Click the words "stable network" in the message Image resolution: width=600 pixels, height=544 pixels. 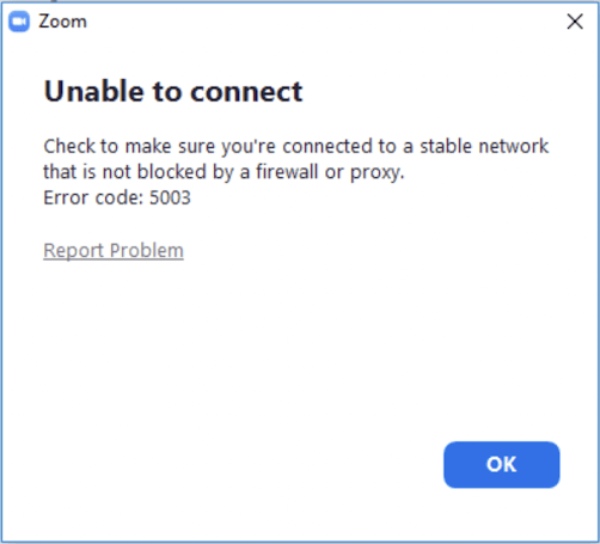[x=483, y=146]
